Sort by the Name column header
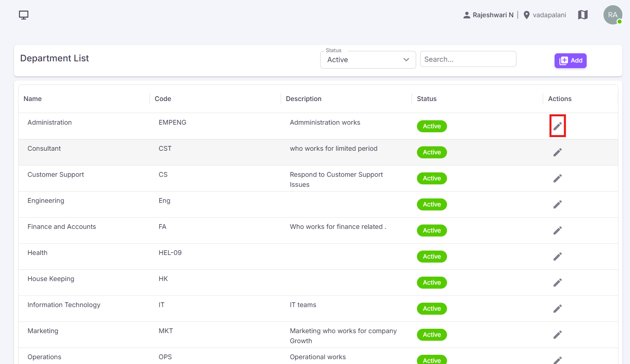Viewport: 630px width, 364px height. click(x=33, y=99)
